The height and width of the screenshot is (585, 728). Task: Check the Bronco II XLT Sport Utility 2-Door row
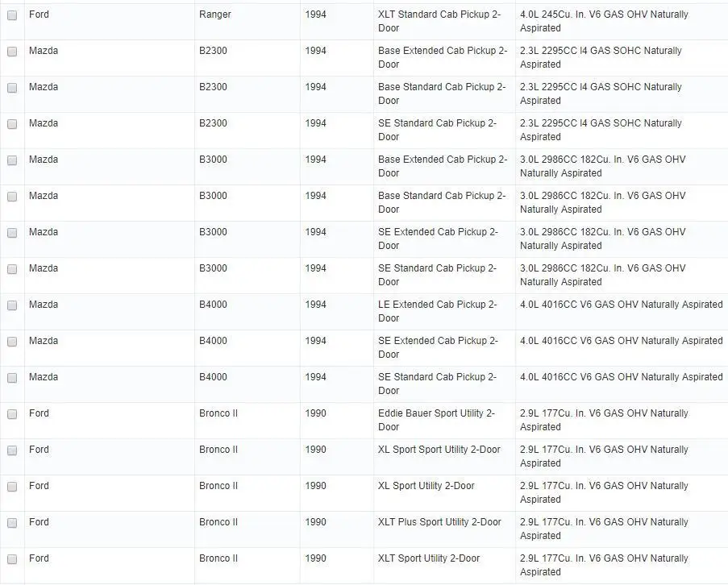click(12, 559)
